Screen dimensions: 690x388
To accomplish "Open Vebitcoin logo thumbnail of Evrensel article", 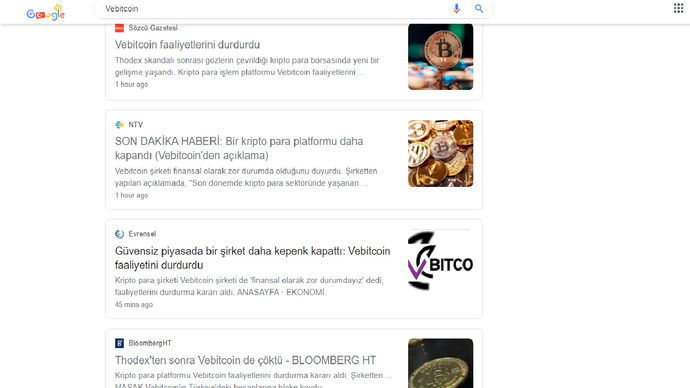I will tap(440, 260).
